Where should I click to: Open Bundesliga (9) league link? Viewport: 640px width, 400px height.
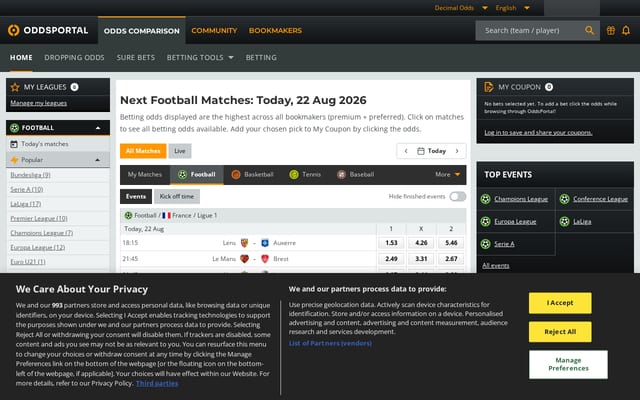pyautogui.click(x=31, y=175)
